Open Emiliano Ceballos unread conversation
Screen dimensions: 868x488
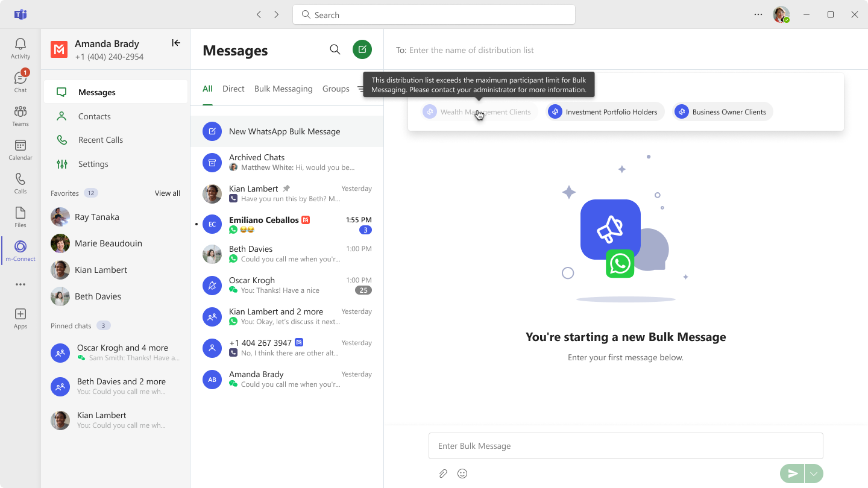tap(287, 225)
